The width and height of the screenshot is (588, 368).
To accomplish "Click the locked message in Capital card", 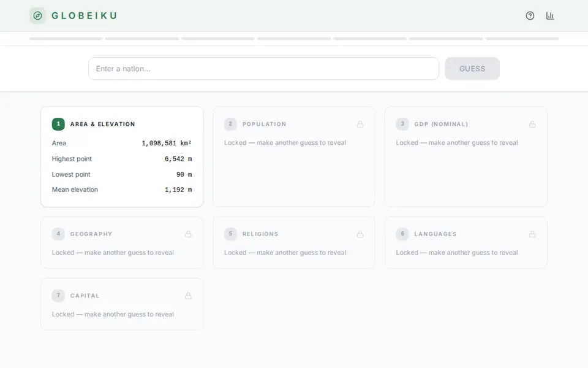I will tap(113, 314).
